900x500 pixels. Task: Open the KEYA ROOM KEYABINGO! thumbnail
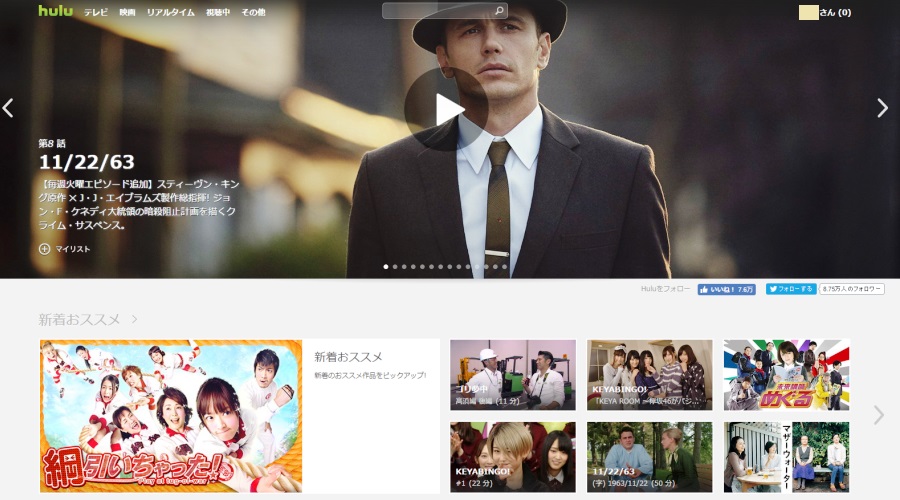649,375
